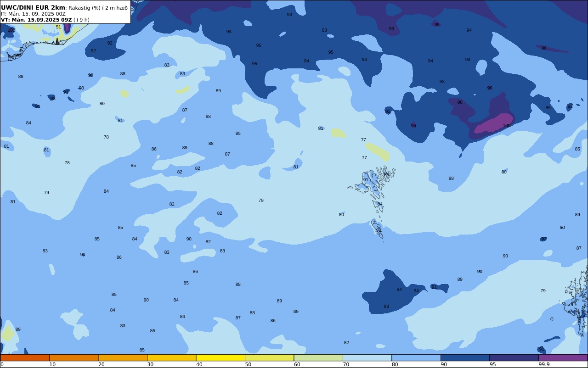Click the indigo 95–99.9 legend swatch

point(514,357)
